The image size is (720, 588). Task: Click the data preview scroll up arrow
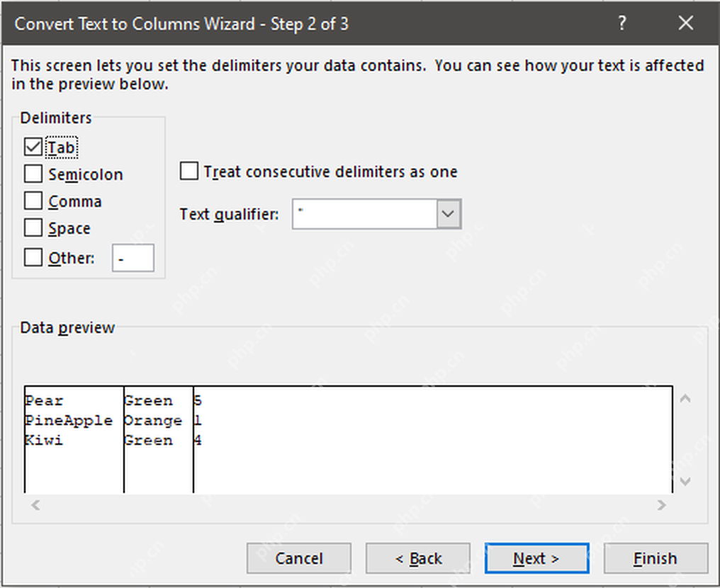pos(685,398)
